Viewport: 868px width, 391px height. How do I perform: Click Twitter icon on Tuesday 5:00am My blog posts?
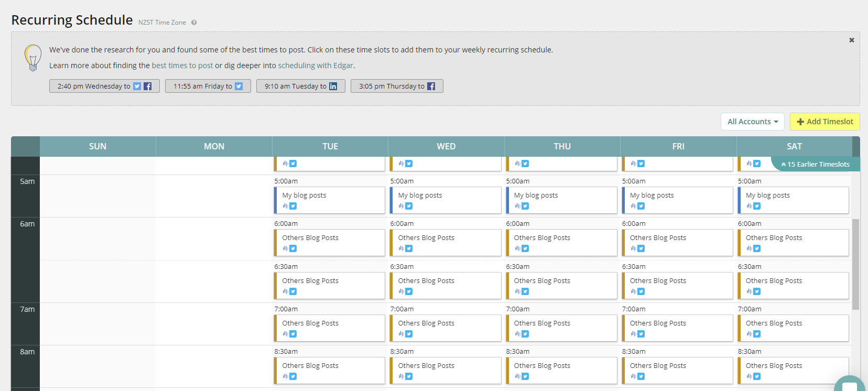[293, 206]
